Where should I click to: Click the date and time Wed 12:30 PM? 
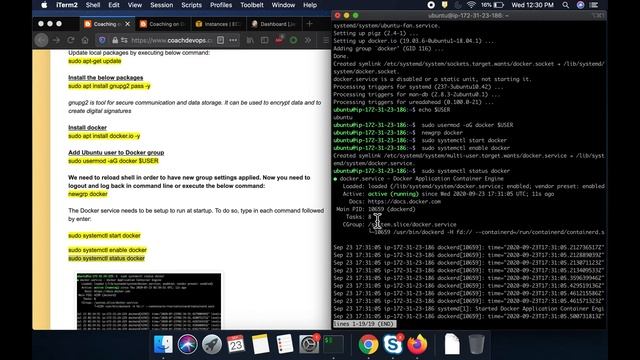coord(532,5)
